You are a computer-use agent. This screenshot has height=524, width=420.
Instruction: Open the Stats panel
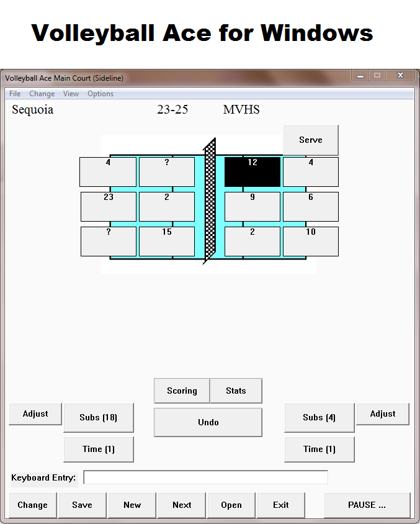[x=236, y=391]
